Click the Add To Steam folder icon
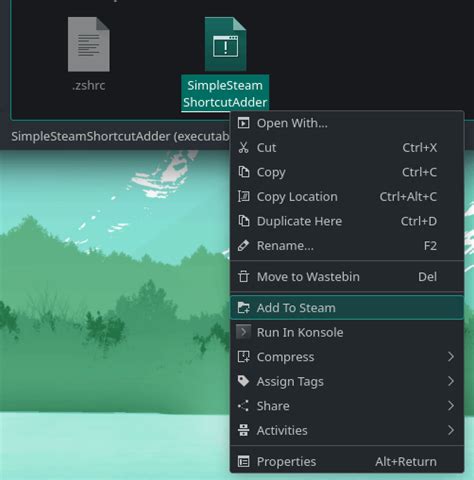474x480 pixels. [243, 308]
